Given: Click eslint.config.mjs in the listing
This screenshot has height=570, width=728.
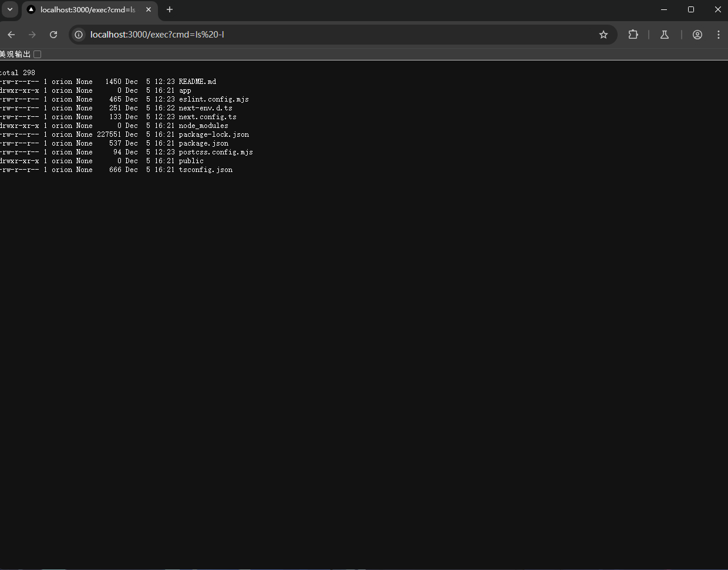Looking at the screenshot, I should 214,99.
